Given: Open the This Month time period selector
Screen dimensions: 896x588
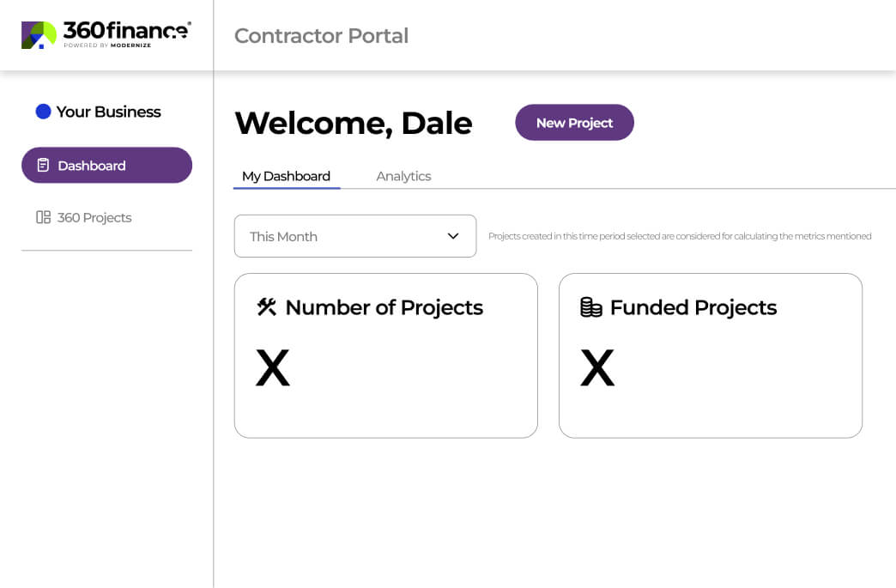Looking at the screenshot, I should (x=354, y=236).
